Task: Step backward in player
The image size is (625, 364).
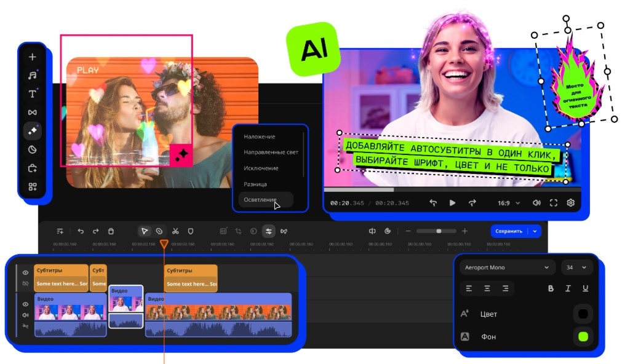Action: (x=433, y=203)
